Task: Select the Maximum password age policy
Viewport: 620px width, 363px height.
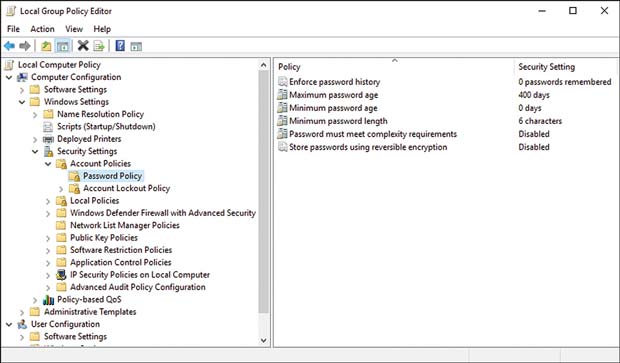Action: 333,95
